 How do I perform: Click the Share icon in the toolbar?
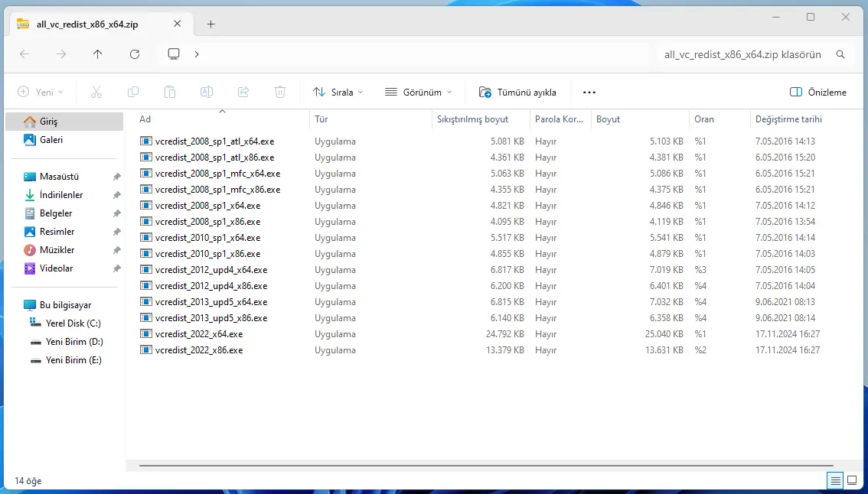[x=243, y=92]
